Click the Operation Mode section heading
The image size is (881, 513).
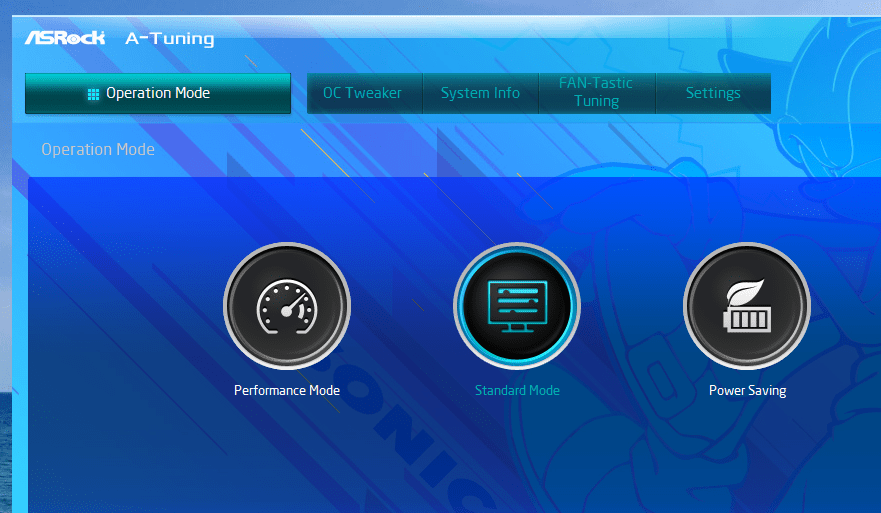pos(98,149)
